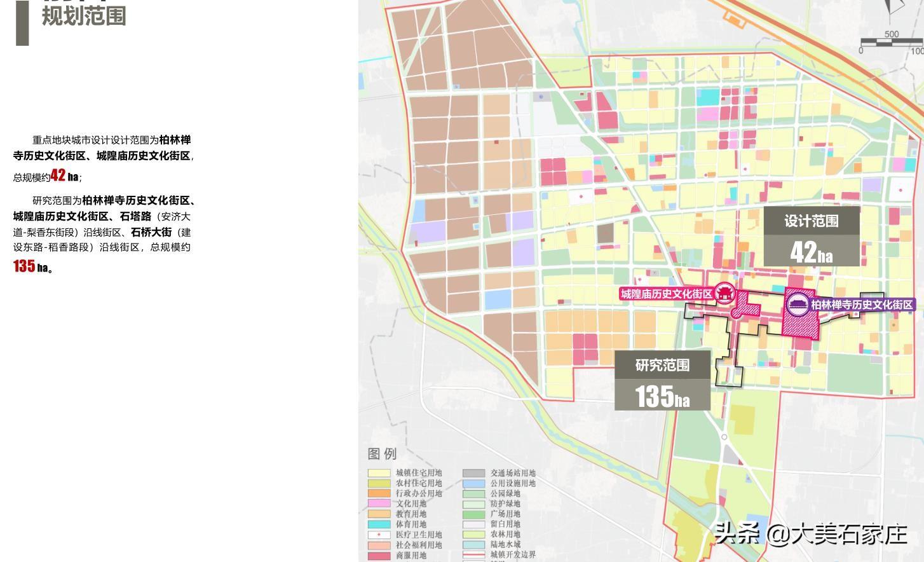Pick the 公园绿地 legend swatch
924x562 pixels.
(474, 493)
